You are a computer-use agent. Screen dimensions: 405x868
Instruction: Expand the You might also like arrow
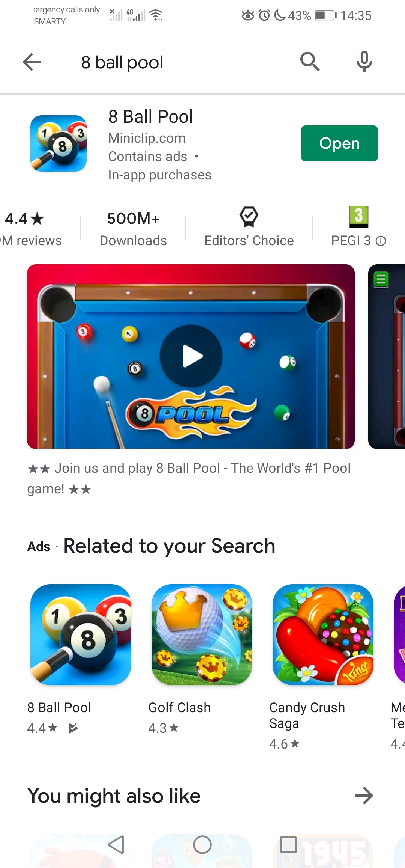click(x=364, y=796)
